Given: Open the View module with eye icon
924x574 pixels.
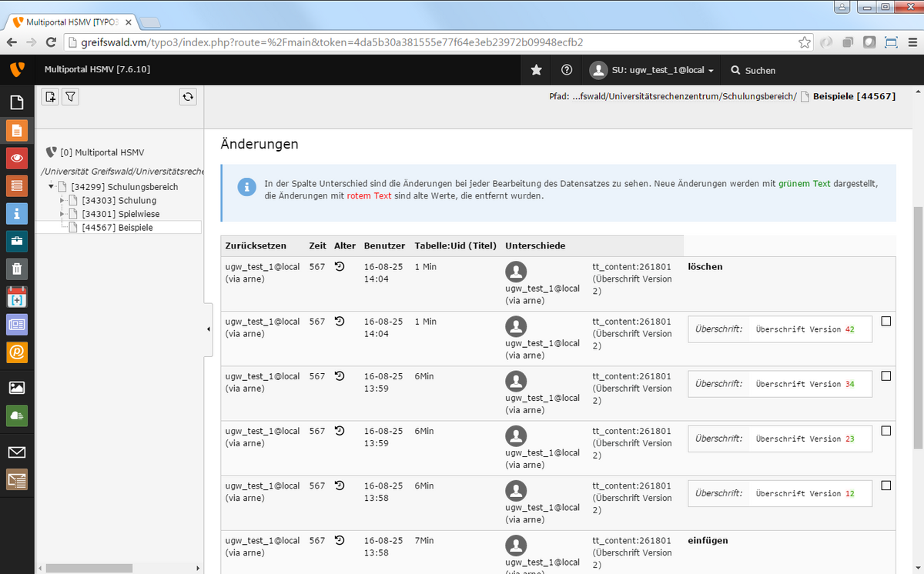Looking at the screenshot, I should click(17, 158).
